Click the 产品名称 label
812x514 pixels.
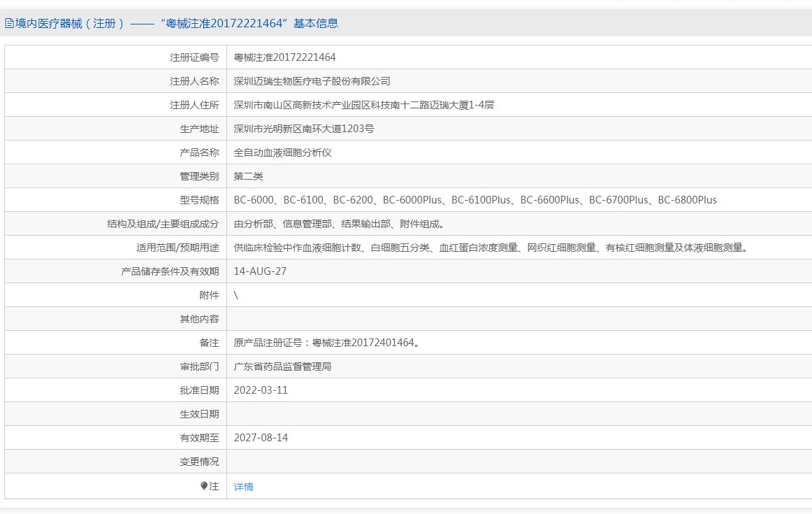pos(199,153)
